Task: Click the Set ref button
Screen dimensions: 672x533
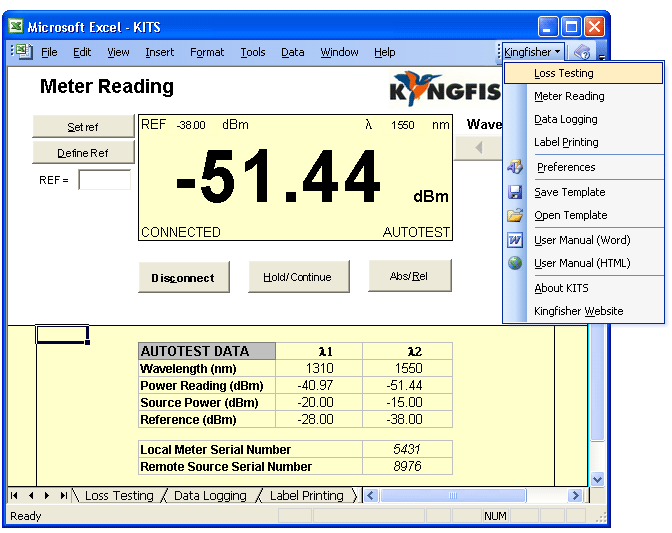Action: pos(83,126)
